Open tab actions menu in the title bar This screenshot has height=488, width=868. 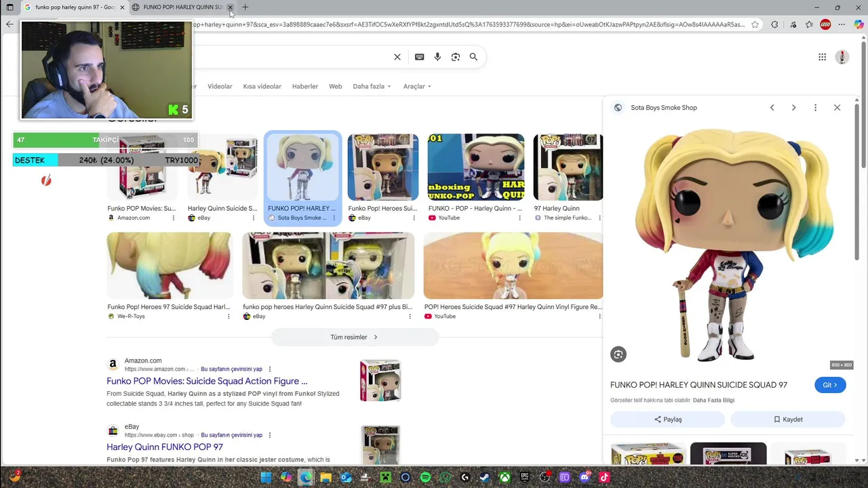click(x=9, y=7)
